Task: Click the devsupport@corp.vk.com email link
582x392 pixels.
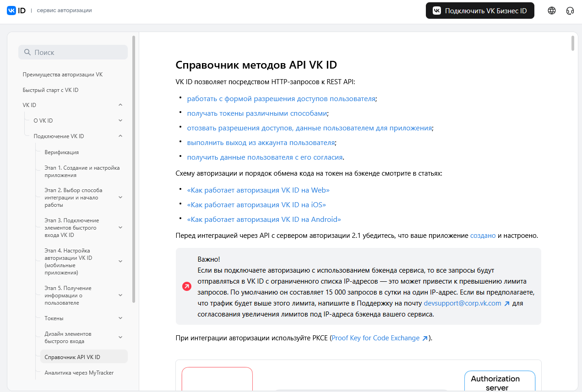Action: click(462, 303)
